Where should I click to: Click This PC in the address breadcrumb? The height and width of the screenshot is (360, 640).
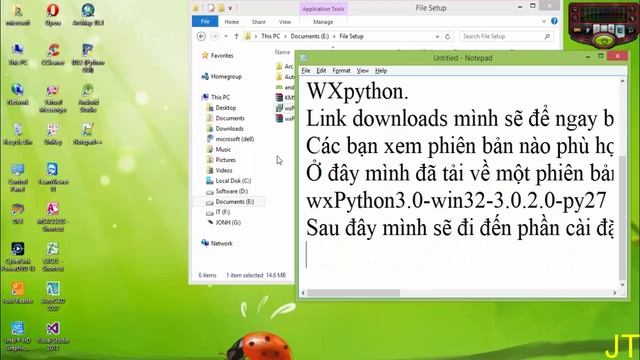pyautogui.click(x=271, y=36)
